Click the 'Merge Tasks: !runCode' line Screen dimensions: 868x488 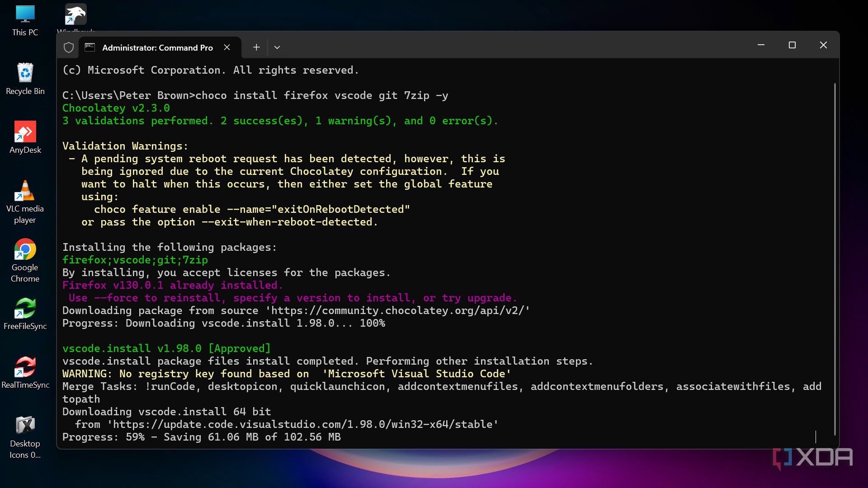(x=442, y=393)
